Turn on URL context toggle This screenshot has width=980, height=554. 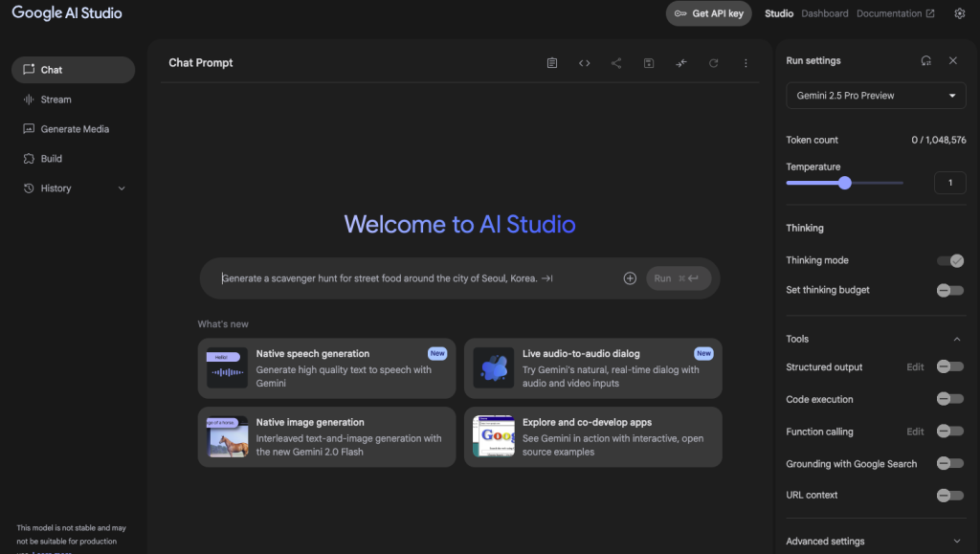coord(950,496)
